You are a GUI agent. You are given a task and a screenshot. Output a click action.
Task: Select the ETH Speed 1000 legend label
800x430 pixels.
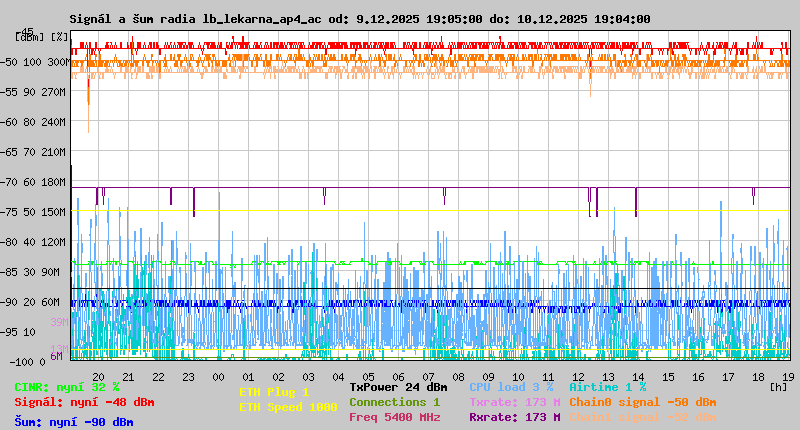click(x=288, y=407)
